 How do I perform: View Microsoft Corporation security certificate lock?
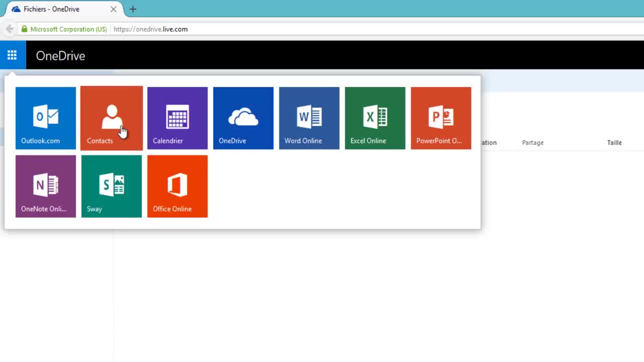[x=24, y=29]
